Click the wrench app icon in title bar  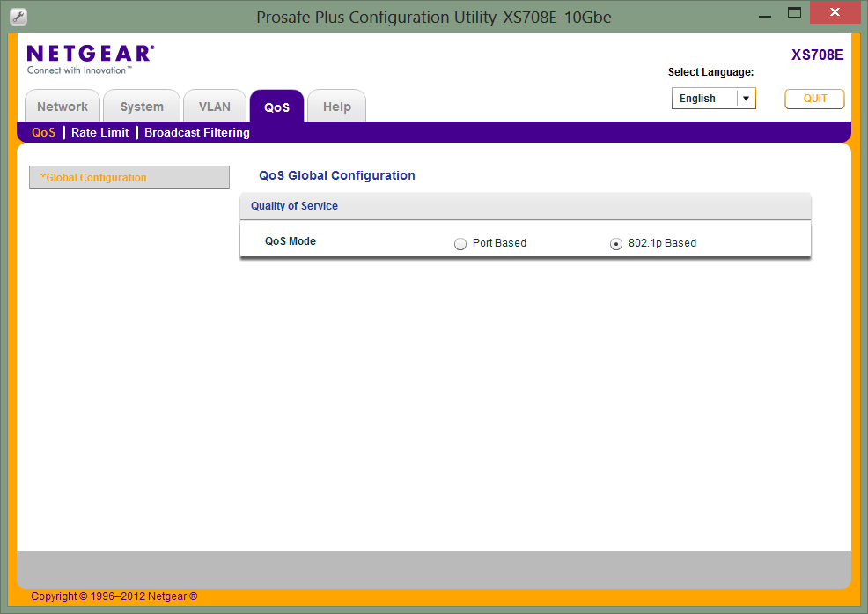[18, 17]
